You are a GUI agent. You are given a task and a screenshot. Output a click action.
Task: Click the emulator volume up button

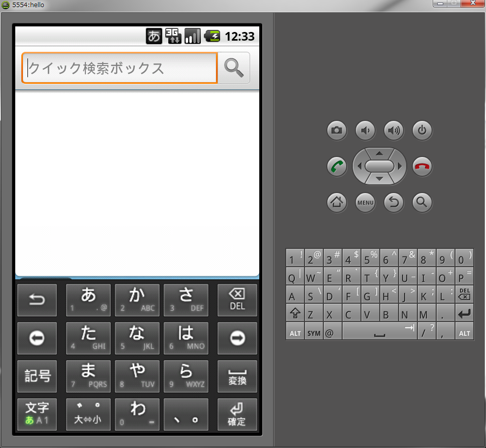tap(394, 131)
